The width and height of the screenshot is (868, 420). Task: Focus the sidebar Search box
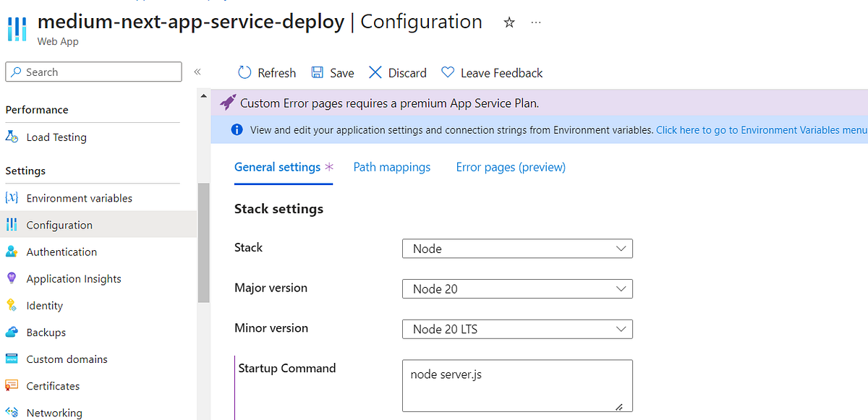pyautogui.click(x=93, y=72)
